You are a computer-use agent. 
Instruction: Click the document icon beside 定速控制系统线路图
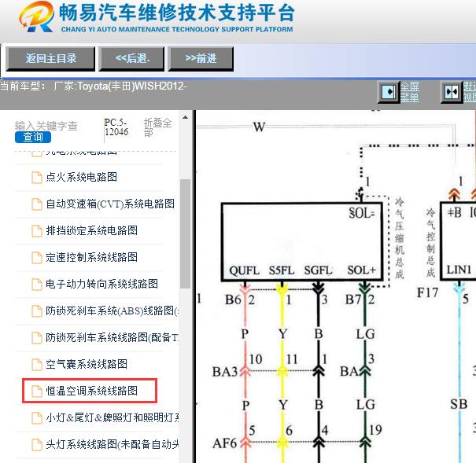point(37,258)
